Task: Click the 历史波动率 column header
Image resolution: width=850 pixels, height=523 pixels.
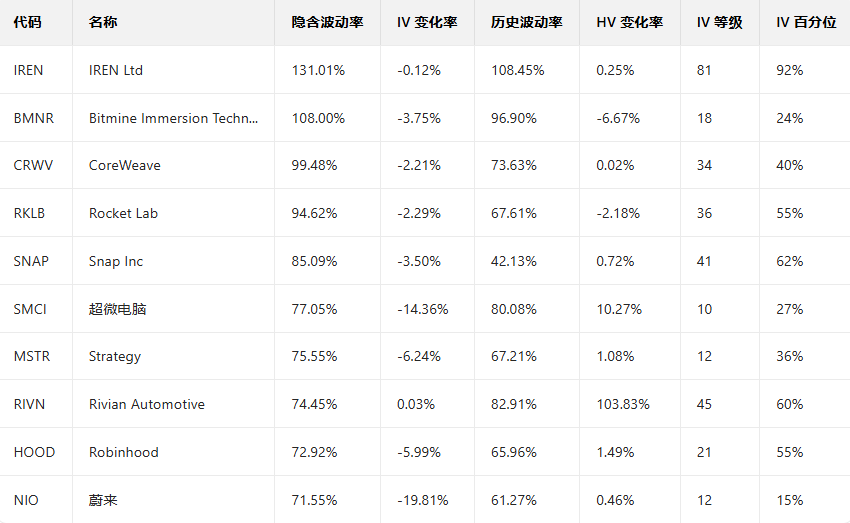Action: tap(527, 22)
